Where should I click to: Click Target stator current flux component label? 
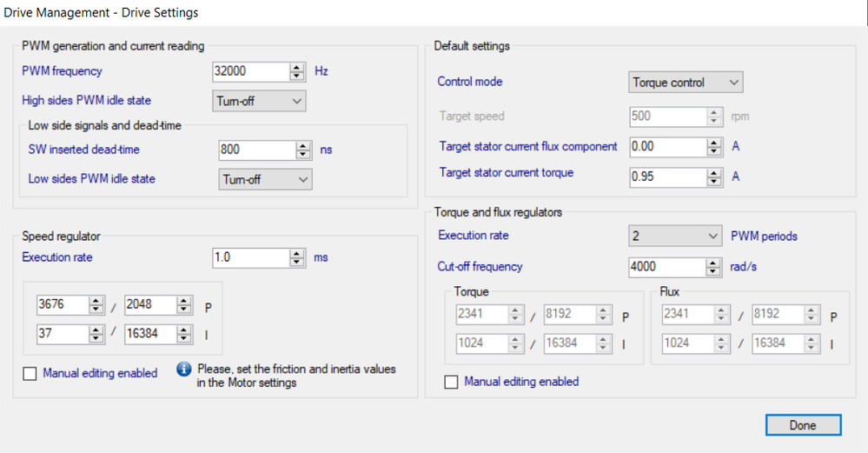click(x=528, y=147)
